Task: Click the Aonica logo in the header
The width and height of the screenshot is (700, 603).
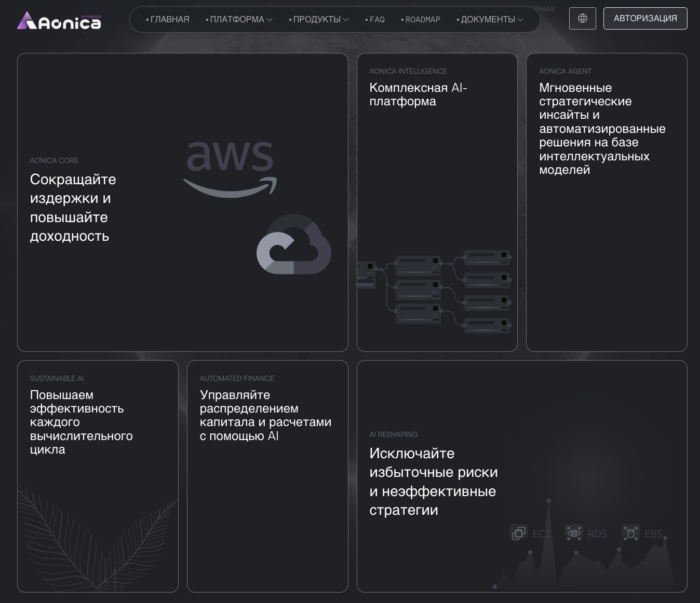Action: click(59, 20)
